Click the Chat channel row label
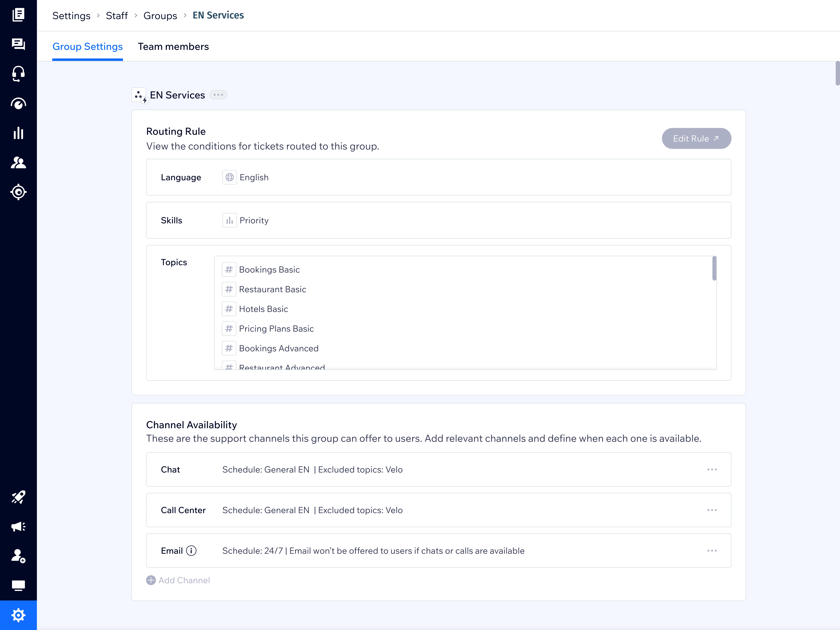Image resolution: width=840 pixels, height=630 pixels. pos(170,470)
